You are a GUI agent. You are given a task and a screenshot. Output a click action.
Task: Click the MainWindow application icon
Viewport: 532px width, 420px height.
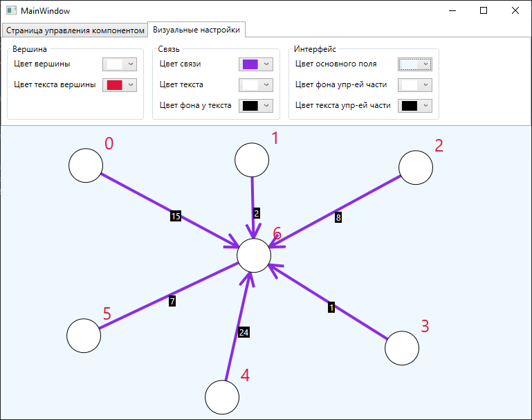point(11,10)
